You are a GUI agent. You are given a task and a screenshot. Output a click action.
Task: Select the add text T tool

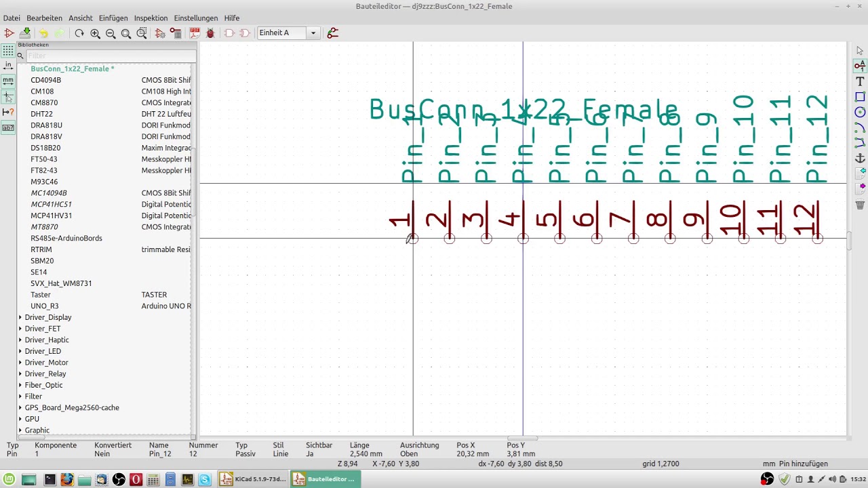(860, 81)
